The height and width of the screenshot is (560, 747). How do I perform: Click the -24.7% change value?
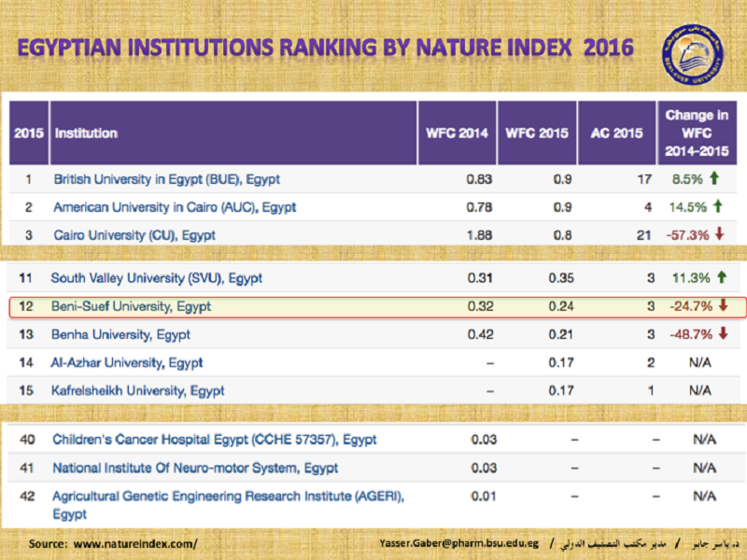(x=691, y=306)
